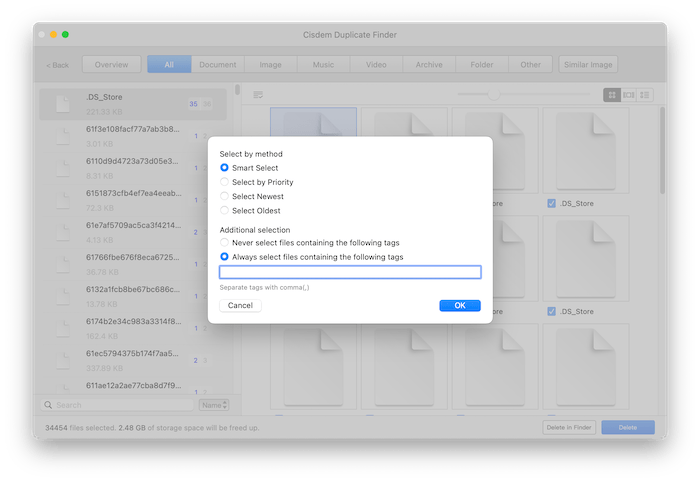Click the tags text input field
The height and width of the screenshot is (482, 700).
pos(350,272)
